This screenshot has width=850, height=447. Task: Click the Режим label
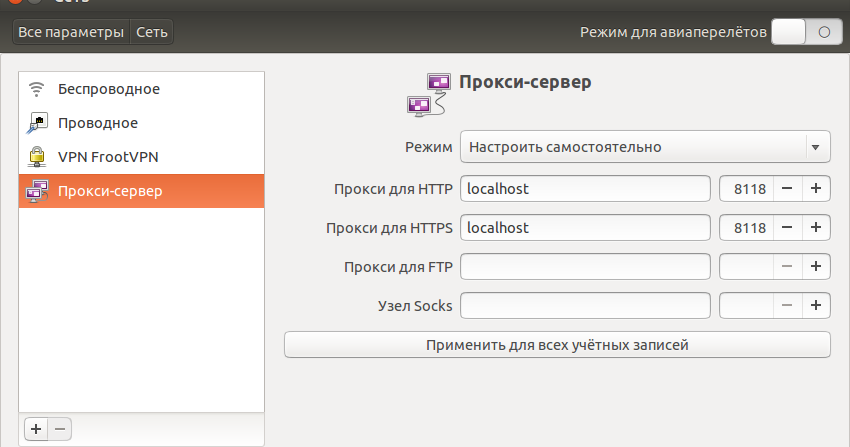click(428, 147)
